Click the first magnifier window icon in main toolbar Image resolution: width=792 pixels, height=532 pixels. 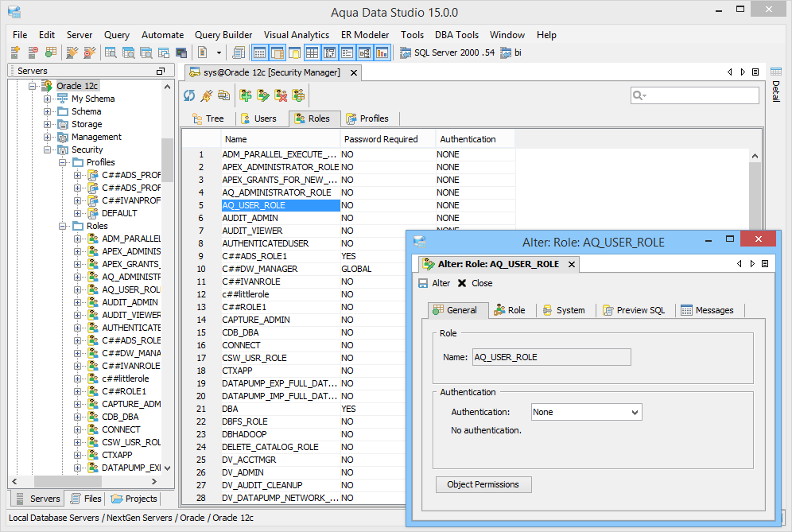coord(111,52)
